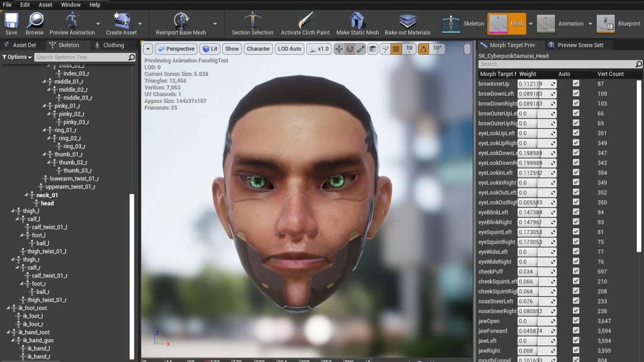Open the Window menu

pos(70,5)
